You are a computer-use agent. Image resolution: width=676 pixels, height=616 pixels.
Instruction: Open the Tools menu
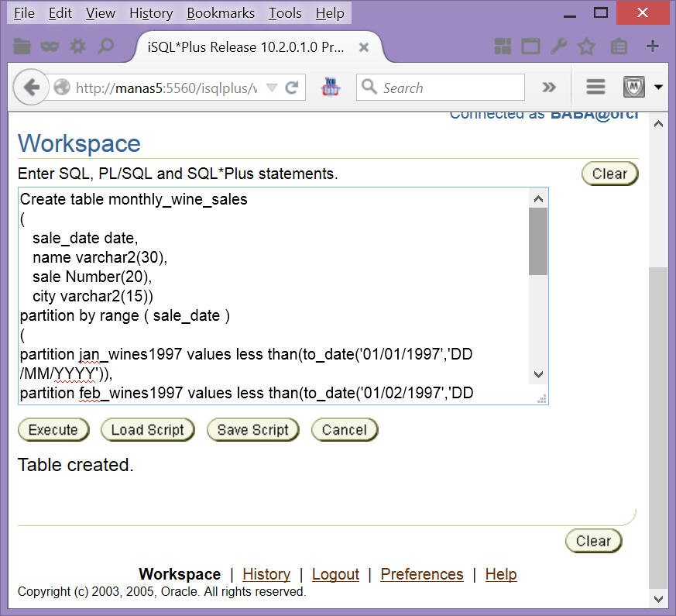coord(285,13)
